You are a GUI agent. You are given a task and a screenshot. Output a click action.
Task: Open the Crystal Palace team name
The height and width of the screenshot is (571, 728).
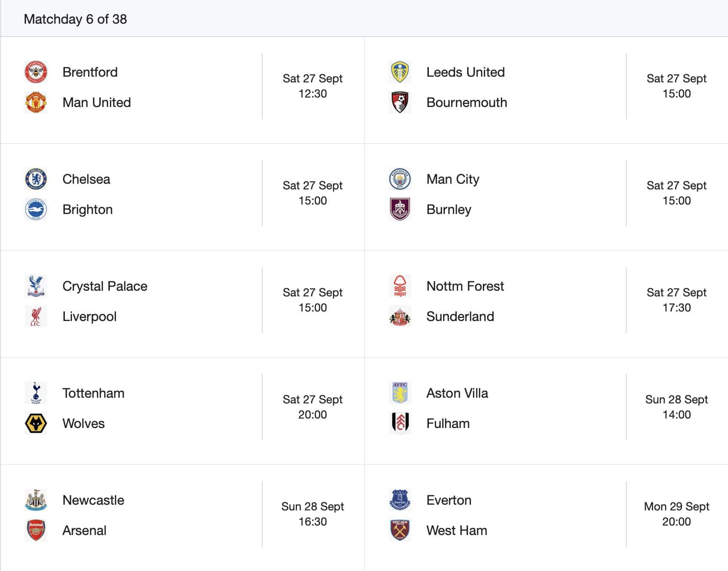click(x=105, y=286)
